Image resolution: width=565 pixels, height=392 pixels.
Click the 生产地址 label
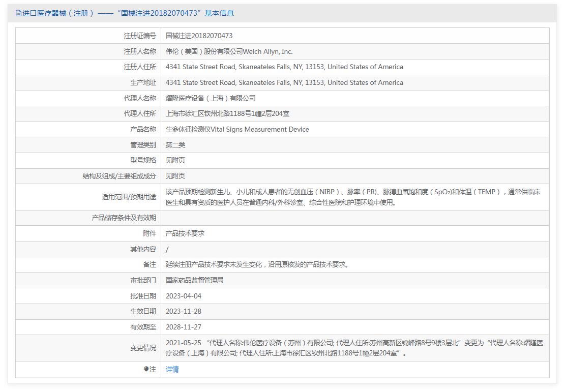coord(143,82)
